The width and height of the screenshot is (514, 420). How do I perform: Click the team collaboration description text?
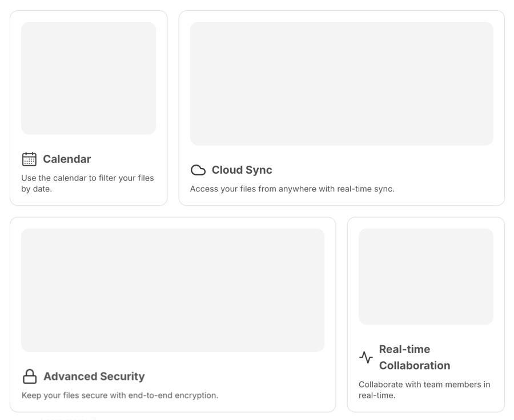pos(424,389)
